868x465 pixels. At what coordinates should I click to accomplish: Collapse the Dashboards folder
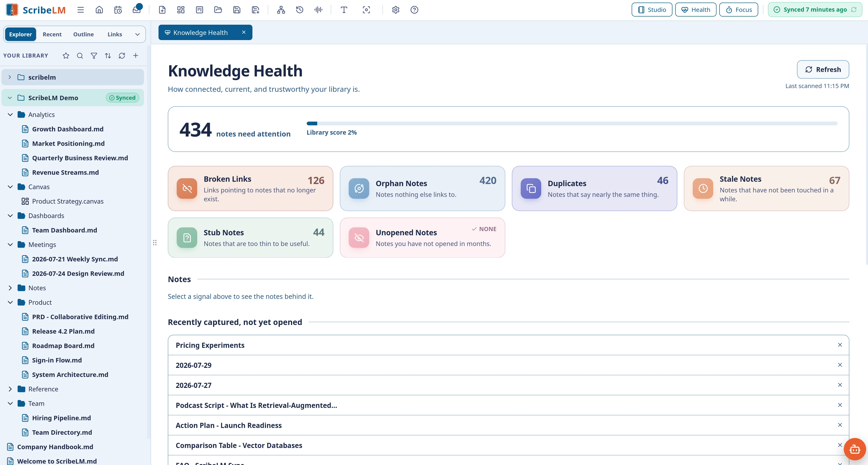pos(10,216)
